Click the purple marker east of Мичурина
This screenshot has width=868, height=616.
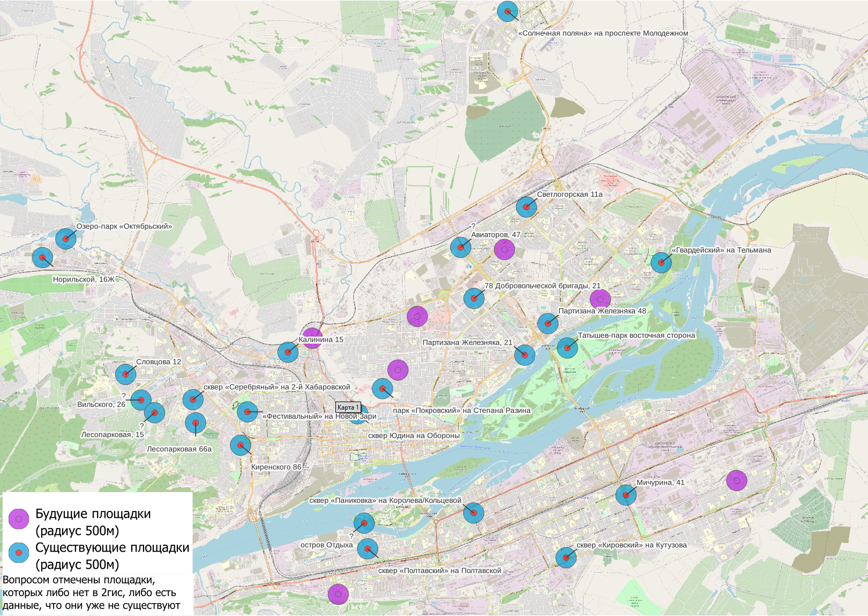(x=737, y=480)
